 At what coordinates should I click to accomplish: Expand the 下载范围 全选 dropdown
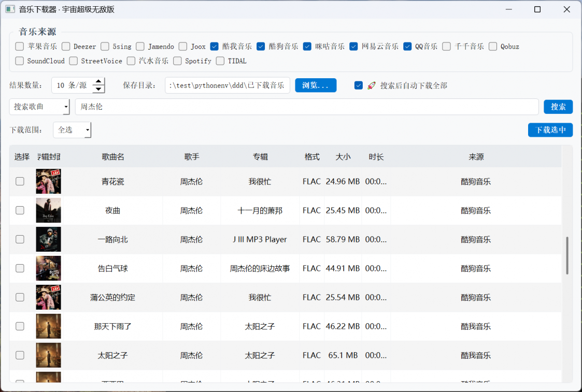(72, 130)
